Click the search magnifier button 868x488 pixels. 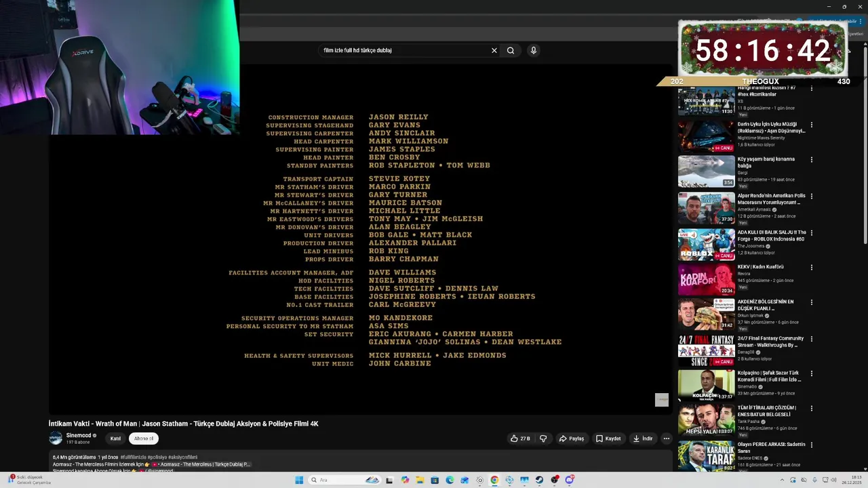pyautogui.click(x=511, y=50)
